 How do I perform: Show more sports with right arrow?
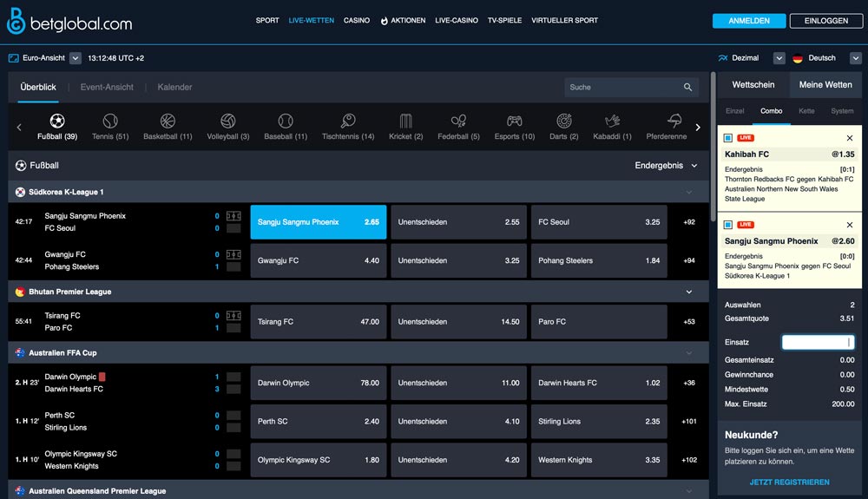coord(698,128)
